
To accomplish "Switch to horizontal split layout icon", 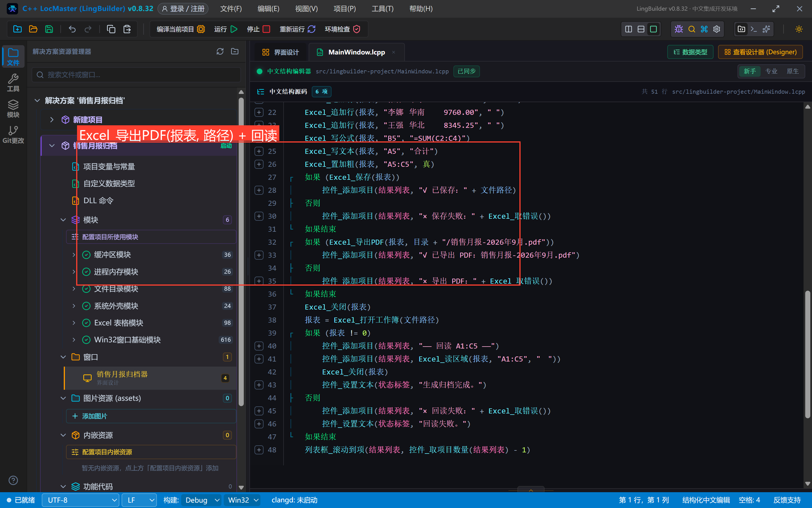I will click(x=641, y=29).
